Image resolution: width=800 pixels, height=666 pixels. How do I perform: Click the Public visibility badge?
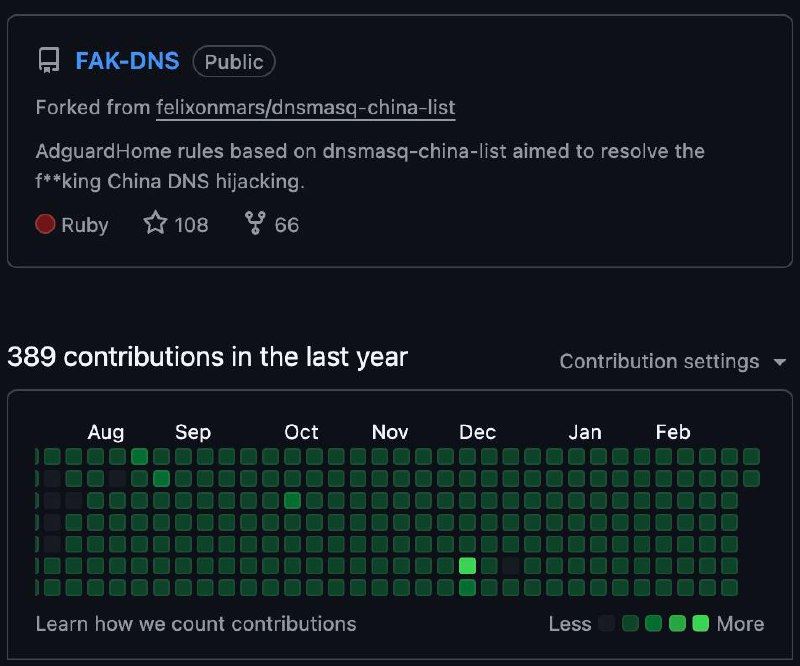(x=234, y=62)
